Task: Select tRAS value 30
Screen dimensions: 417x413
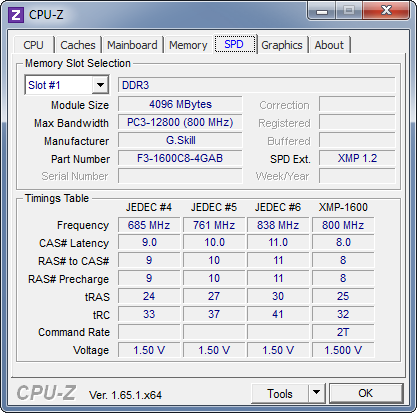Action: coord(278,296)
